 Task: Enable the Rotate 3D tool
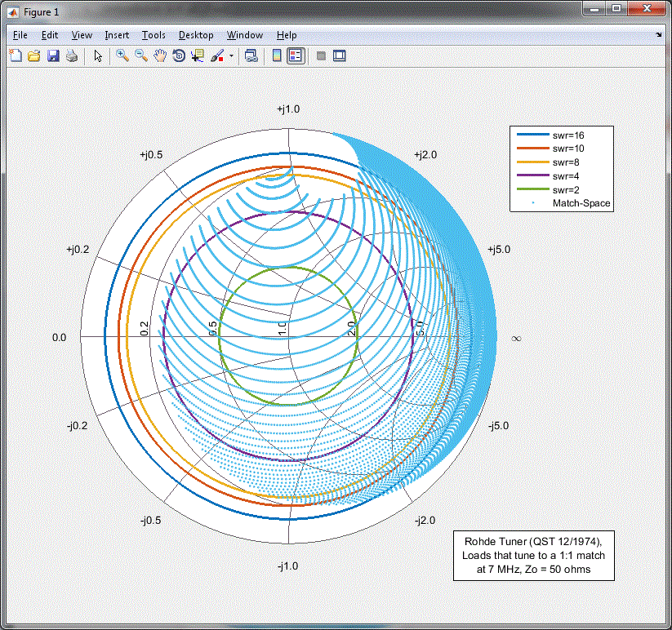coord(179,55)
